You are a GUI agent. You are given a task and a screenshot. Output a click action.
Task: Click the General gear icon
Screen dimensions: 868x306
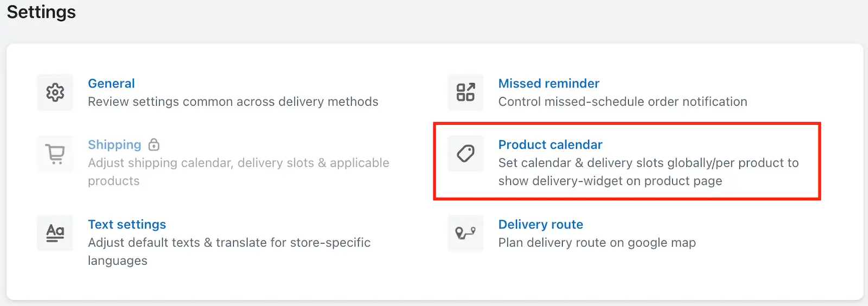coord(55,92)
